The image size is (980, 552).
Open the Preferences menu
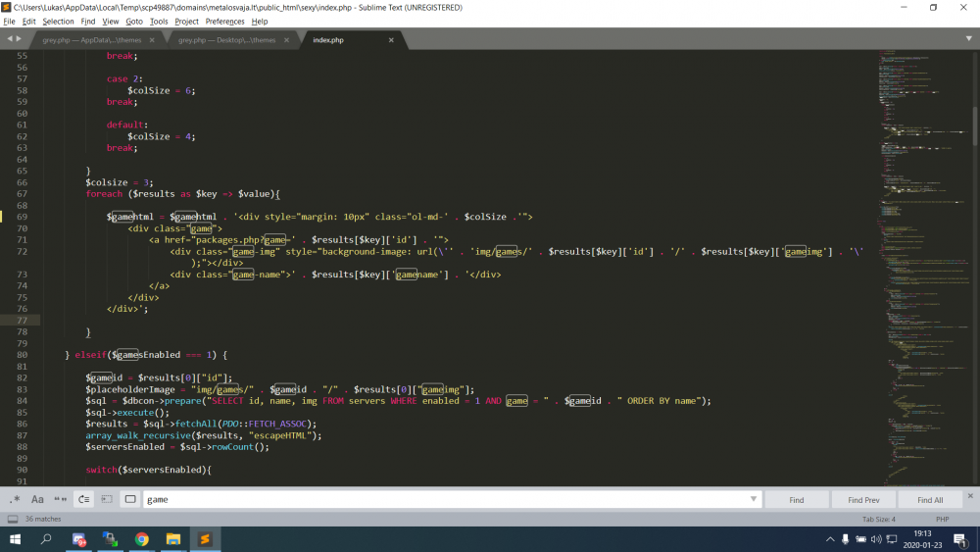click(x=225, y=22)
